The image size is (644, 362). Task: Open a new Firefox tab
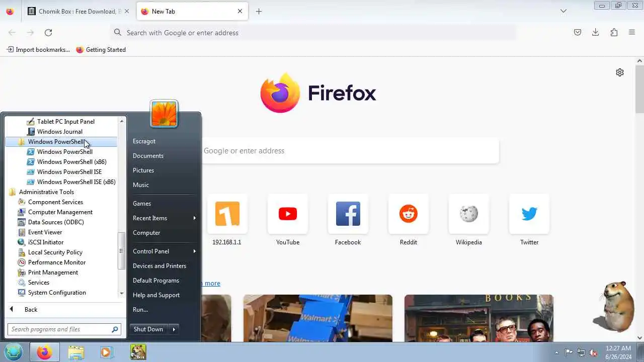[x=259, y=11]
